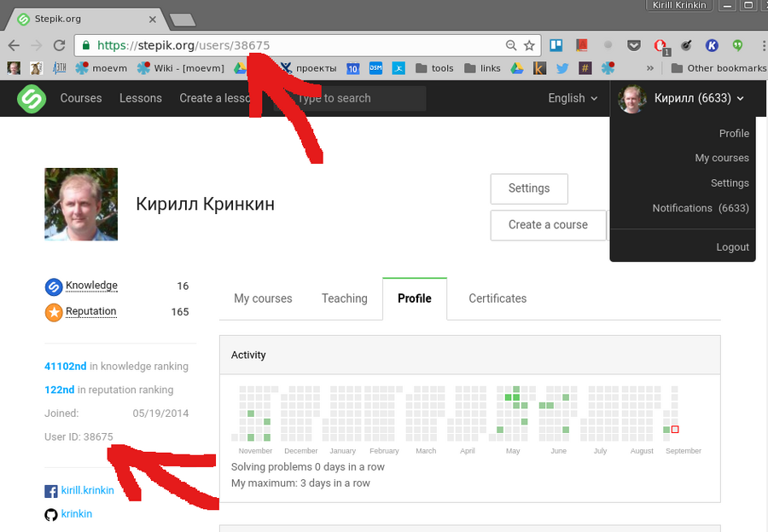Reload the page with the refresh icon
The image size is (768, 532).
pyautogui.click(x=59, y=45)
